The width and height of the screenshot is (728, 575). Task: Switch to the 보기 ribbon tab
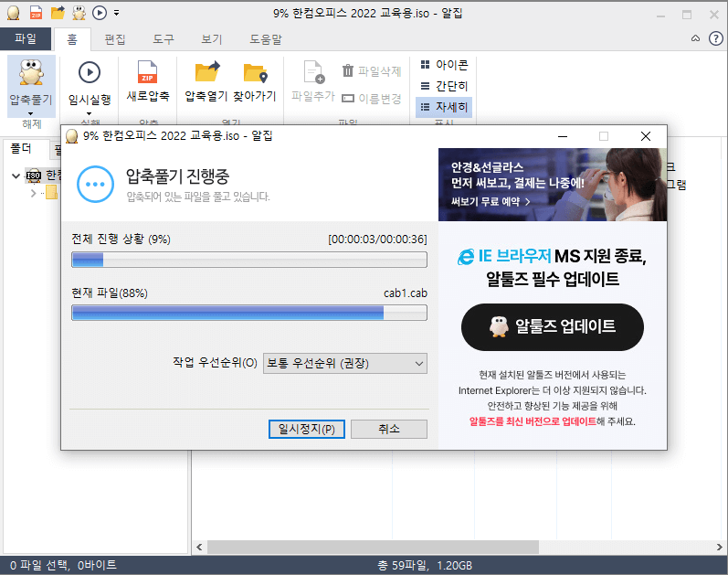point(212,39)
